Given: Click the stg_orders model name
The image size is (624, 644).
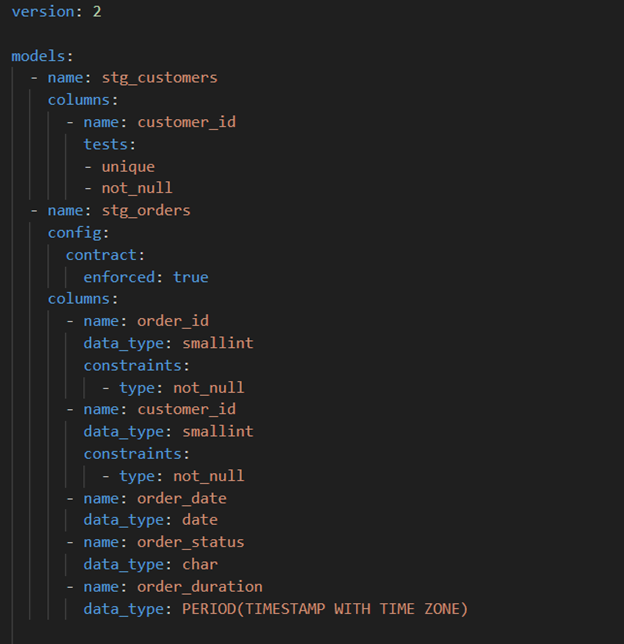Looking at the screenshot, I should 145,210.
